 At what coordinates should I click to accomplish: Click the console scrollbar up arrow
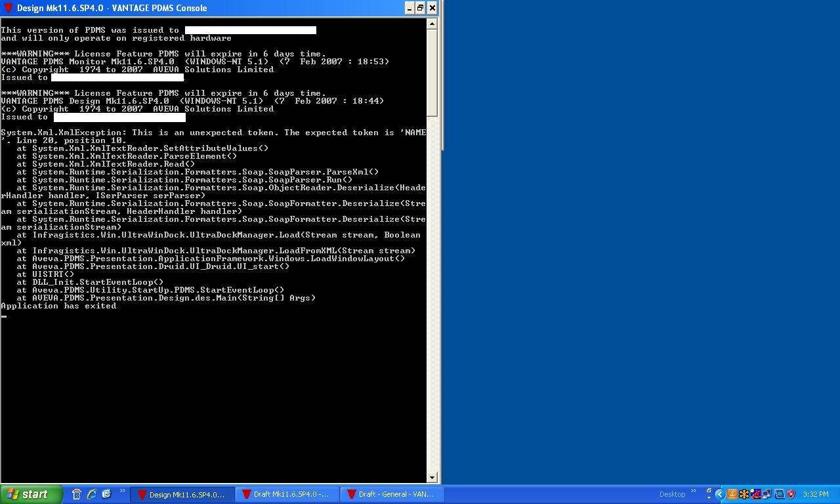431,24
